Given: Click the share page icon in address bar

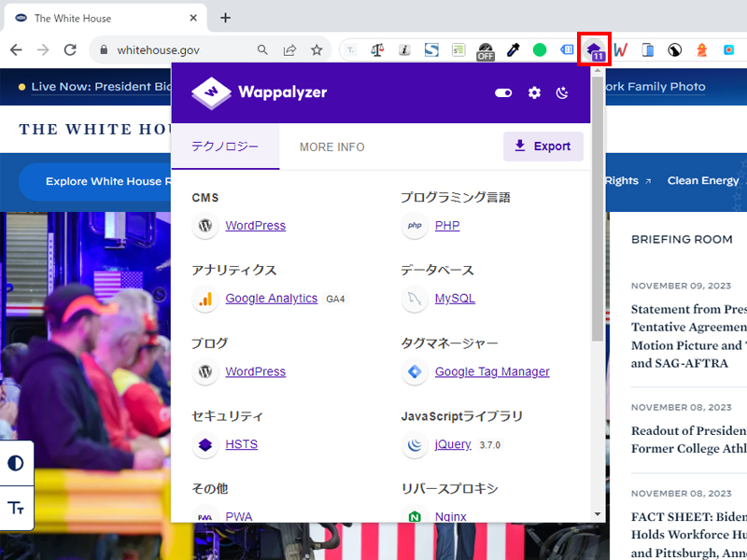Looking at the screenshot, I should tap(289, 49).
